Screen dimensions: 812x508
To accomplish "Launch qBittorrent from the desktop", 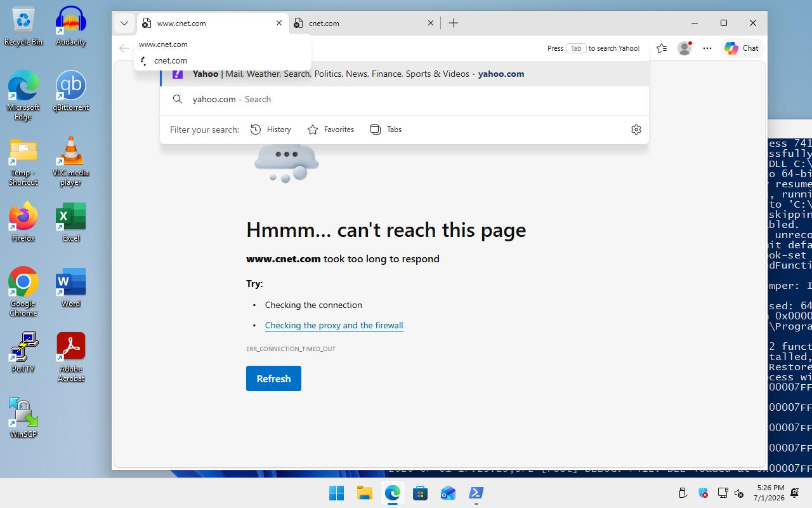I will click(70, 91).
